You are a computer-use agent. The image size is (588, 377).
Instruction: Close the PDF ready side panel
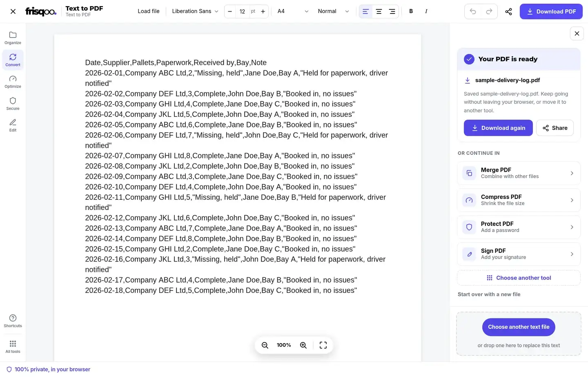pyautogui.click(x=577, y=33)
